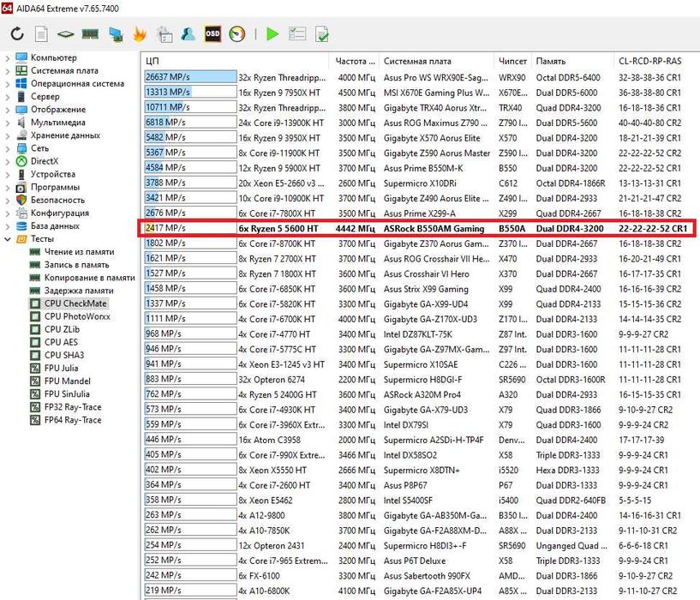
Task: Expand the Сервер node arrow
Action: 7,97
